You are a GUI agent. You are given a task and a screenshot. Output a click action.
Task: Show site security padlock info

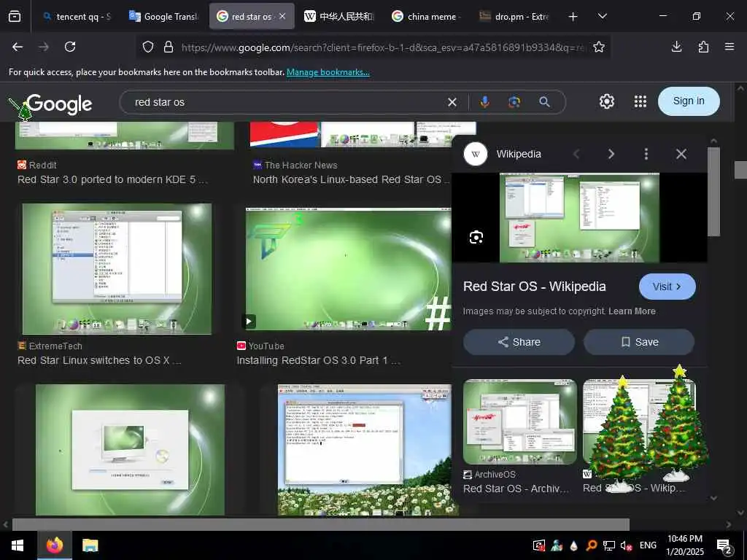[x=169, y=47]
